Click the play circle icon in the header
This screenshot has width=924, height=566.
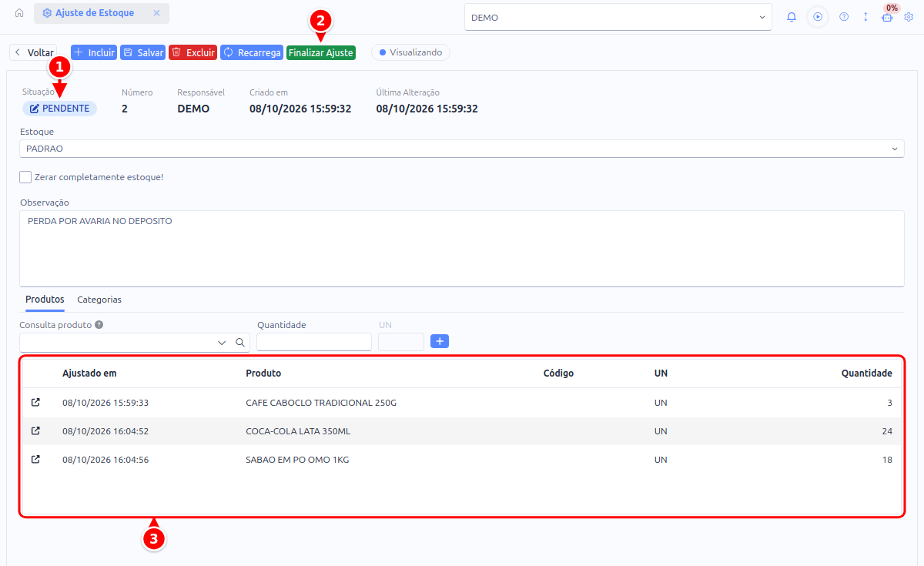tap(818, 17)
